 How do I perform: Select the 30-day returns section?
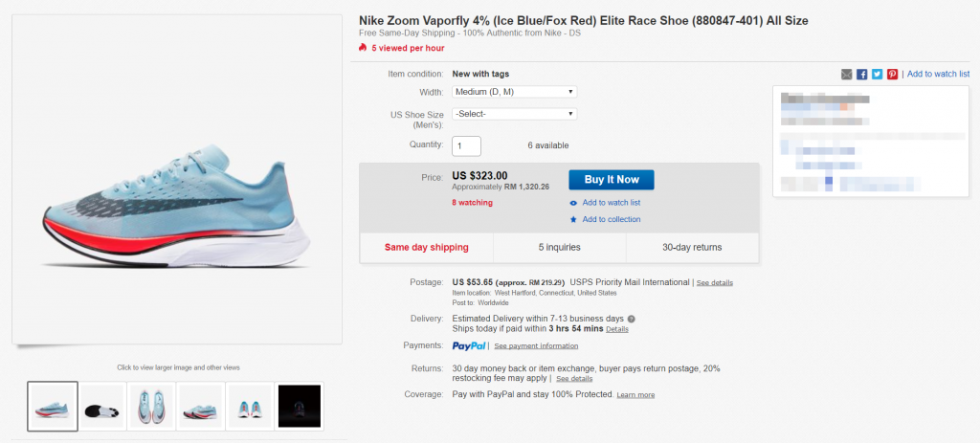[692, 248]
